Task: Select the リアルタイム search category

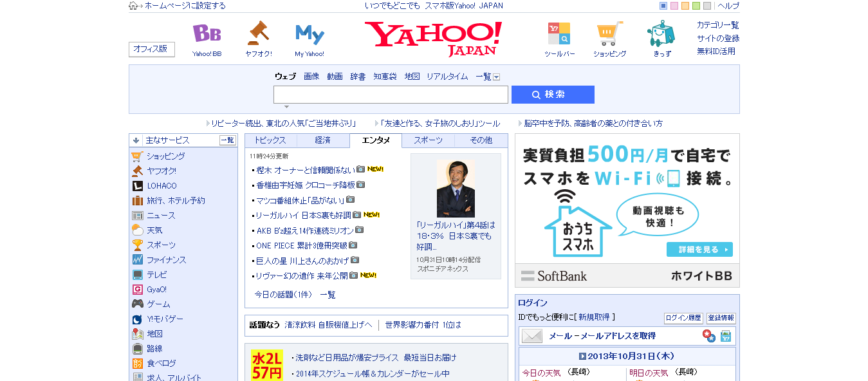Action: tap(447, 77)
